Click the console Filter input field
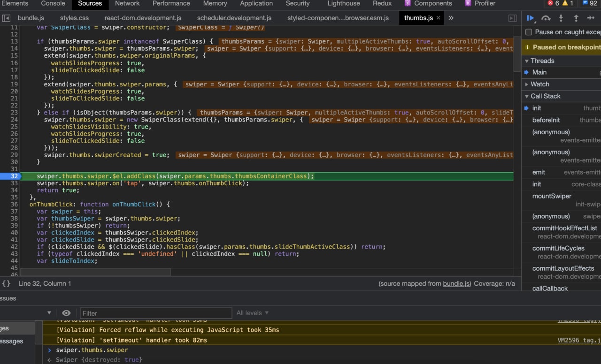 coord(156,313)
